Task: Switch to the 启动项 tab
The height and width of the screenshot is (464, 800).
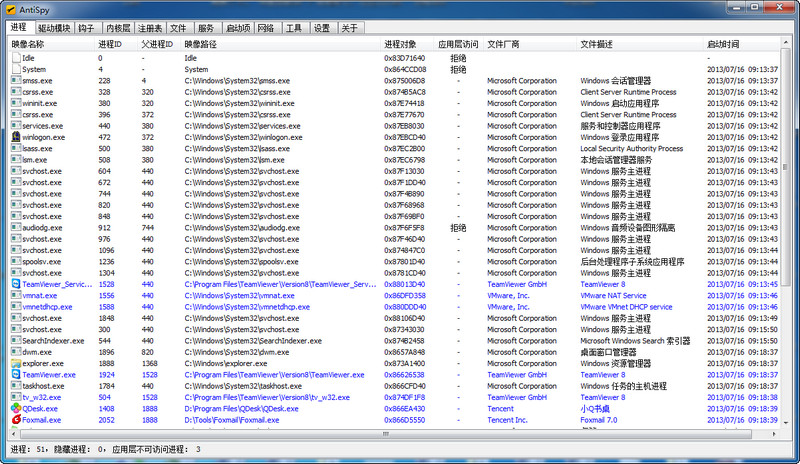Action: coord(238,28)
